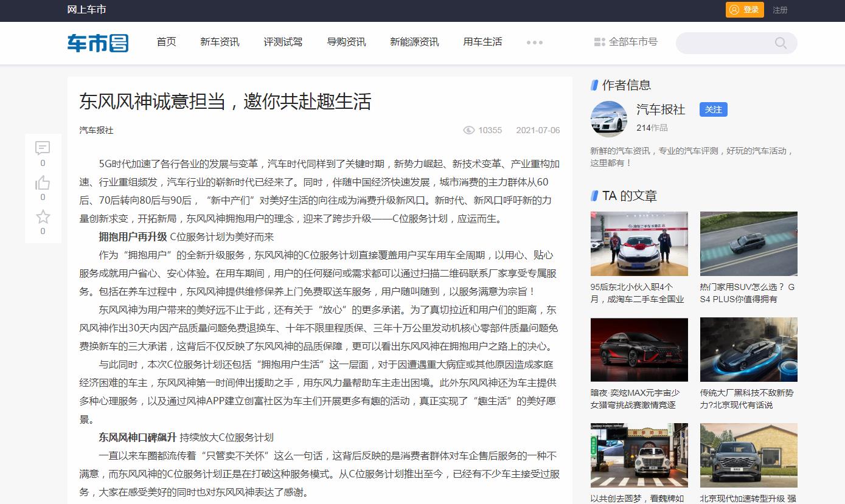Select the 新能源资讯 menu item
Screen dimensions: 845x504
pyautogui.click(x=414, y=42)
